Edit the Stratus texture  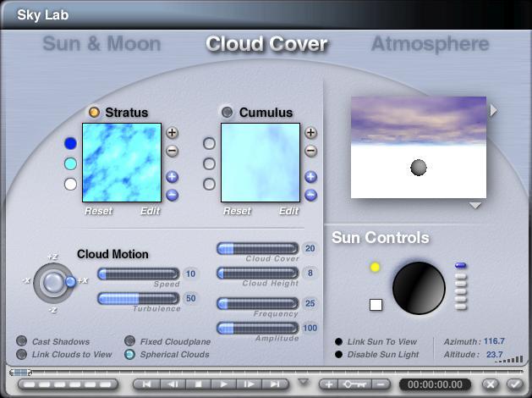[150, 211]
